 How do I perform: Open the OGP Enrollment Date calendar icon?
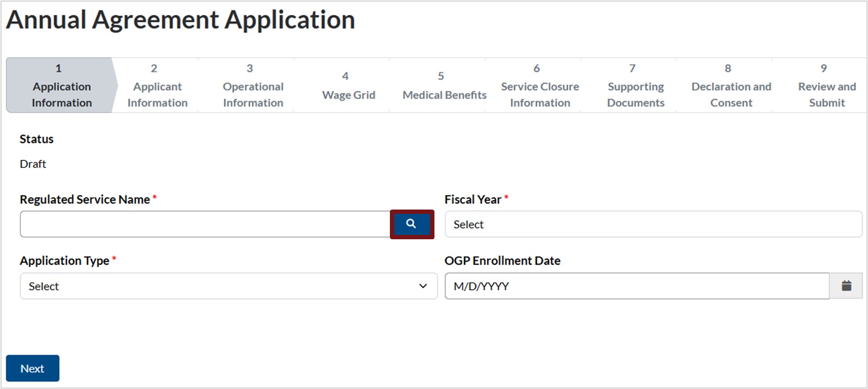point(846,286)
